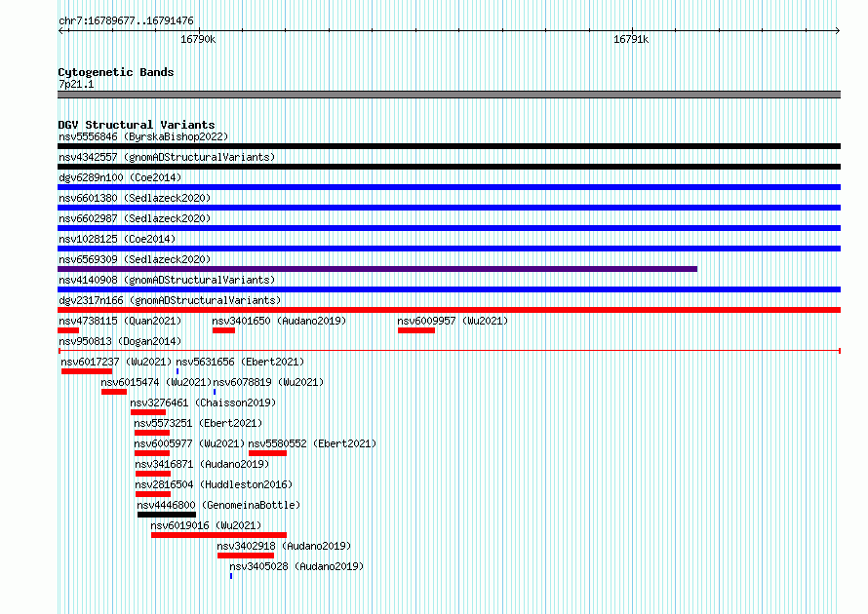The height and width of the screenshot is (614, 868).
Task: Click small blue mark for nsv6078819
Action: pos(215,392)
